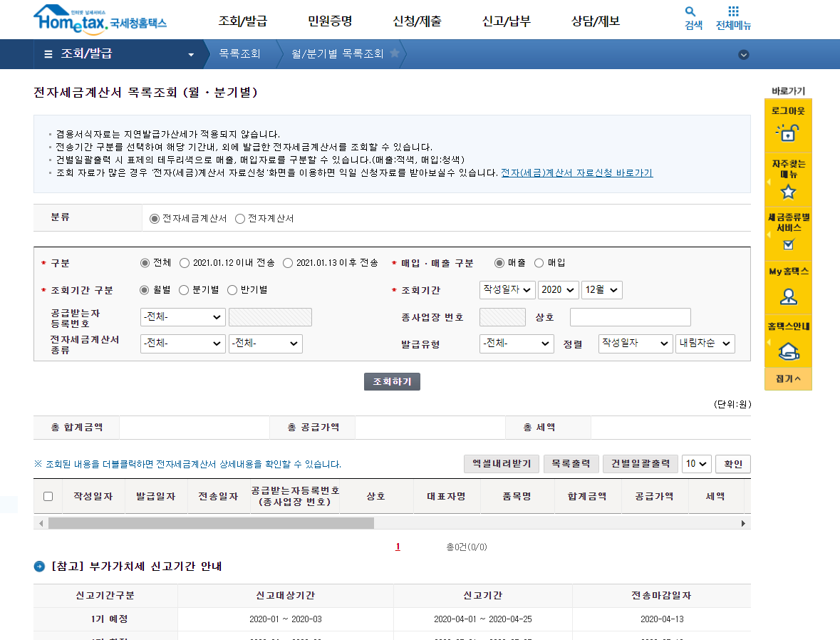The width and height of the screenshot is (840, 640).
Task: Check the select-all checkbox in table header
Action: click(x=48, y=496)
